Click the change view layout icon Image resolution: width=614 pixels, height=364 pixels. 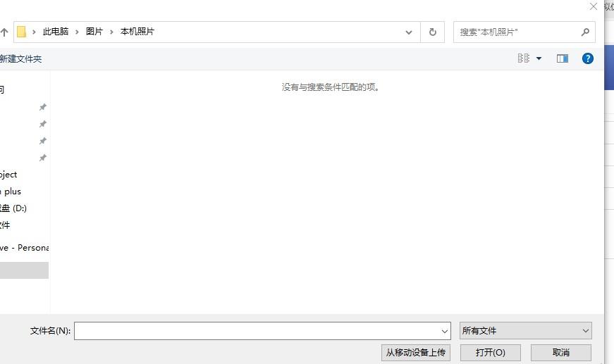[524, 58]
